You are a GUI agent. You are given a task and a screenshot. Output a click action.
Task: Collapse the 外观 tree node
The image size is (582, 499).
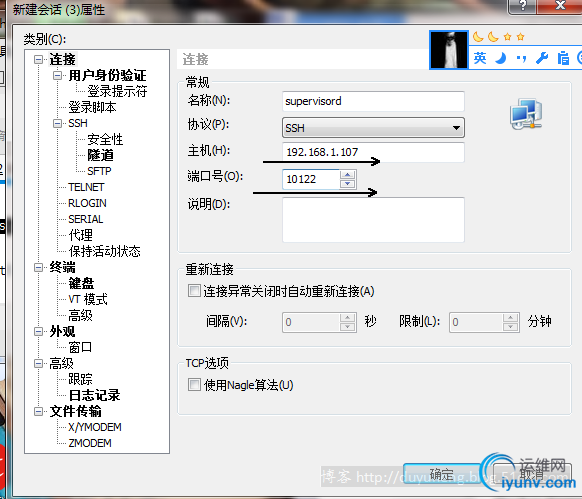[38, 331]
